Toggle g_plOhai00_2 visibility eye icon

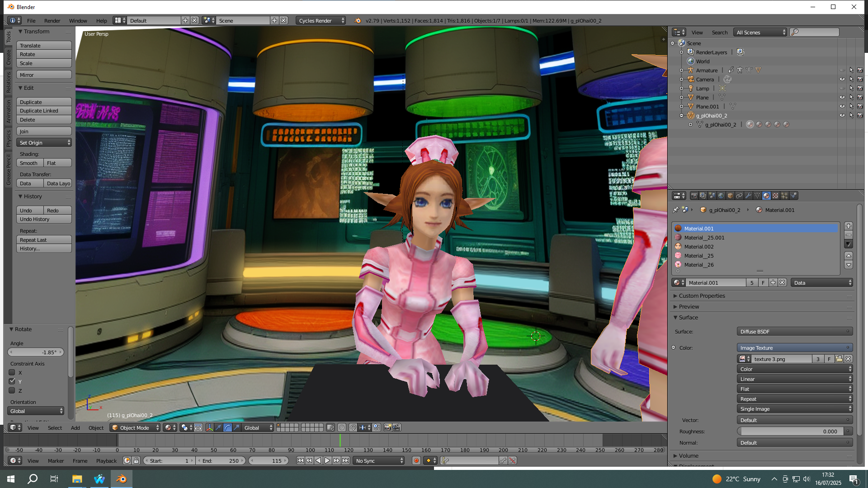coord(842,115)
